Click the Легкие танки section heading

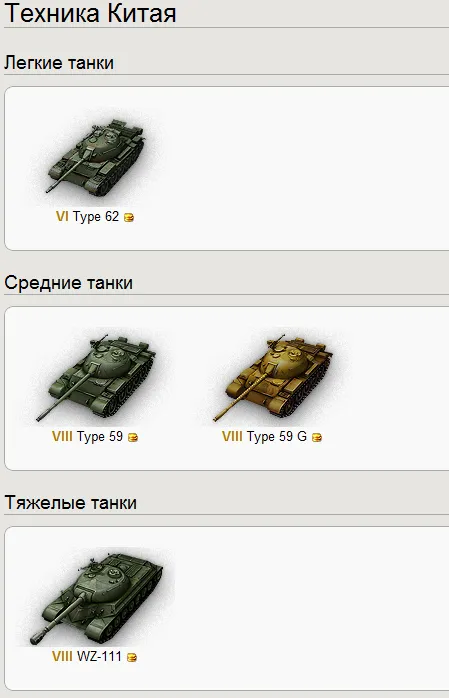point(59,62)
